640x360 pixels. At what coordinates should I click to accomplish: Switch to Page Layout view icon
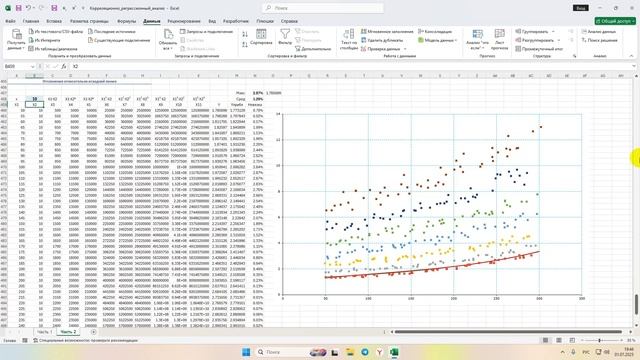coord(559,340)
